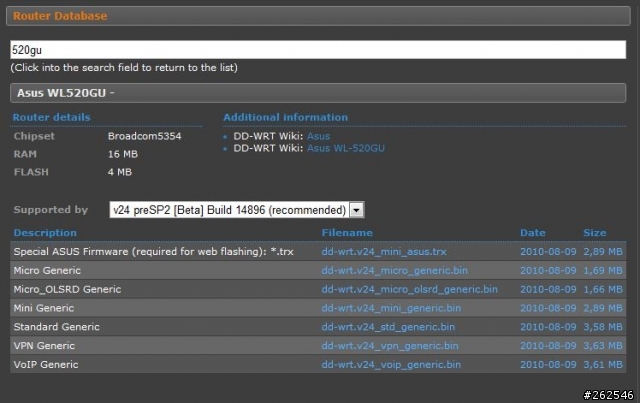Click the 1,66 MB size of Micro_OLSRD Generic
The height and width of the screenshot is (403, 640).
tap(603, 289)
